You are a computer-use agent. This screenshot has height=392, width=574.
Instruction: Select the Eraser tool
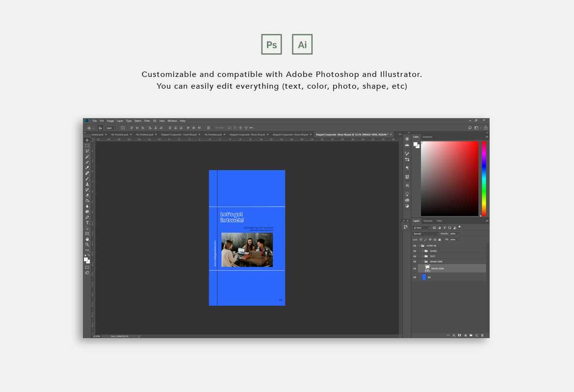tap(87, 195)
